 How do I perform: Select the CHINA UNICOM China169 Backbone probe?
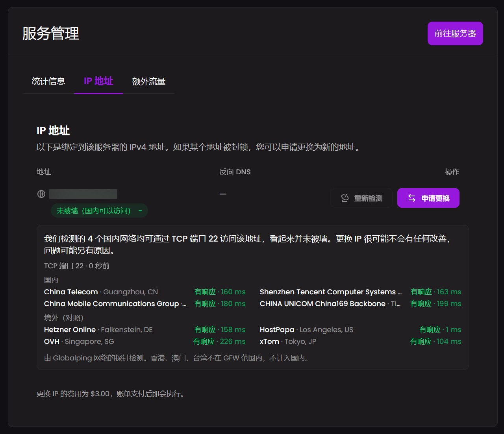(330, 304)
